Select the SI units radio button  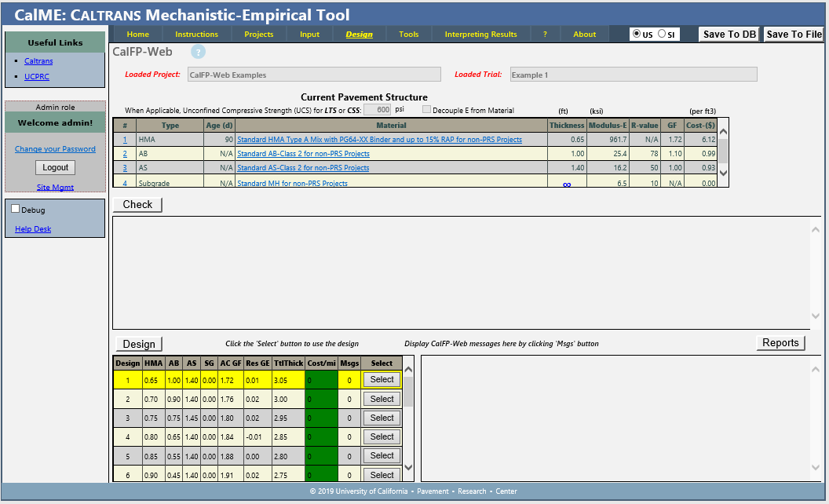662,34
